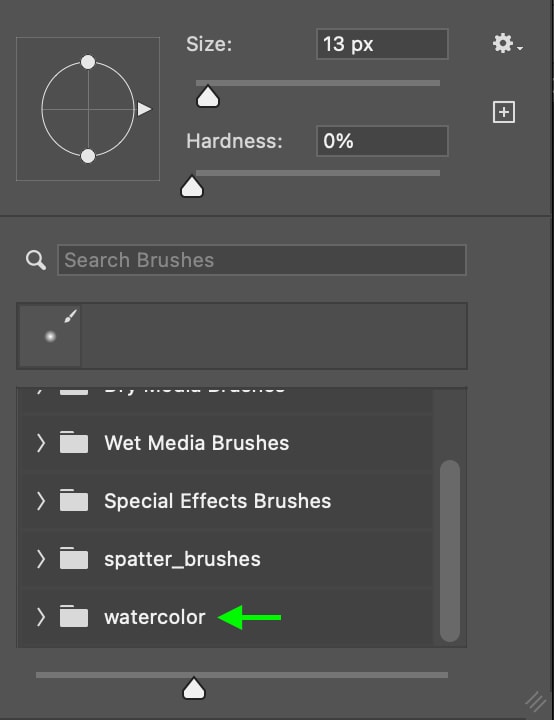554x720 pixels.
Task: Expand the Special Effects Brushes group
Action: coord(41,501)
